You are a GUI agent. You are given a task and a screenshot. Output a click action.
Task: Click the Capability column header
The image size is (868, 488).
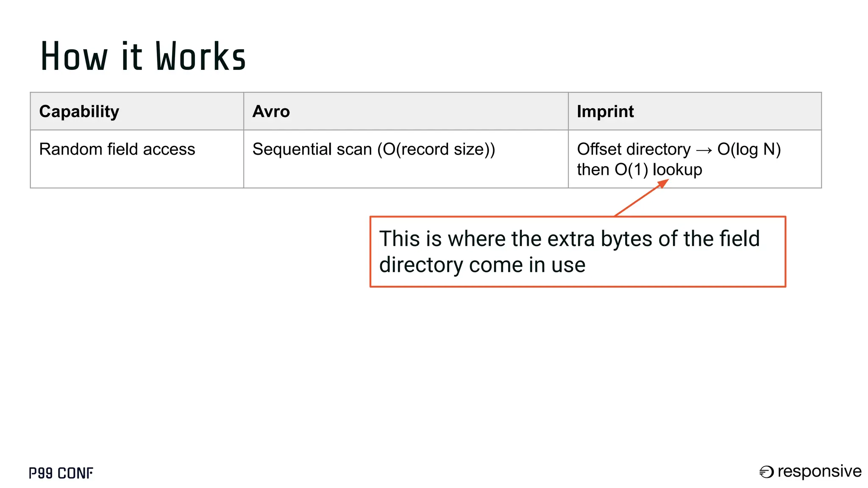(x=79, y=111)
